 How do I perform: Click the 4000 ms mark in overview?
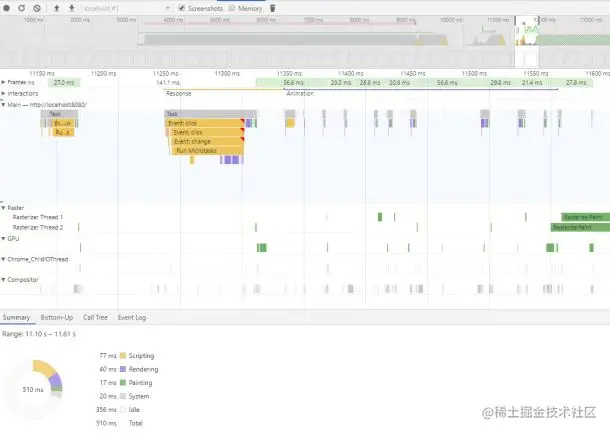(173, 19)
